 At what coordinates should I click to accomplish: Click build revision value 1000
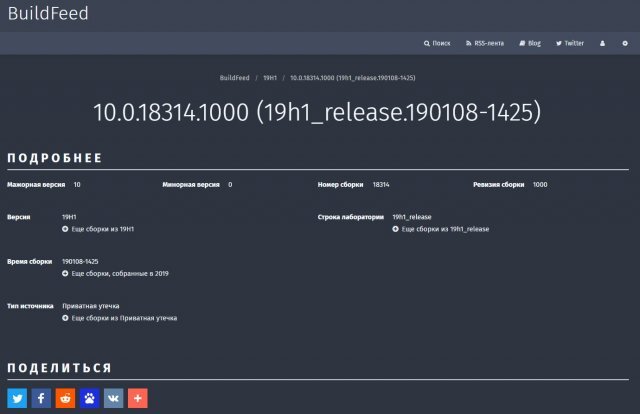(540, 185)
